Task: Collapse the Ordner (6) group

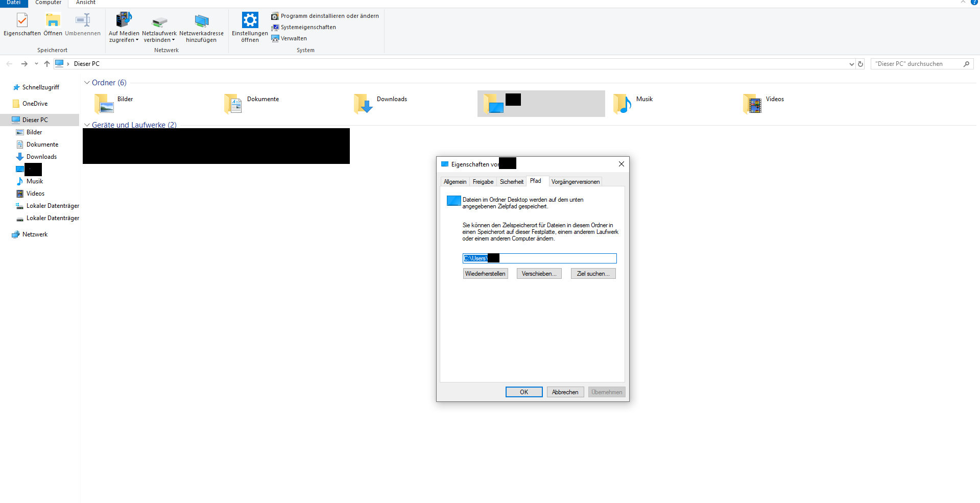Action: (x=87, y=83)
